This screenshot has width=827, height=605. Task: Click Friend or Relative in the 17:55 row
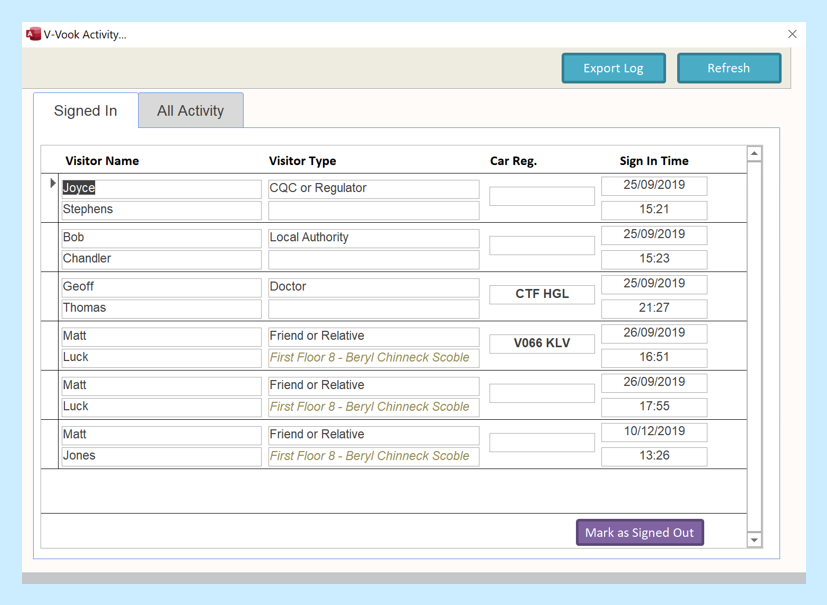pos(374,386)
